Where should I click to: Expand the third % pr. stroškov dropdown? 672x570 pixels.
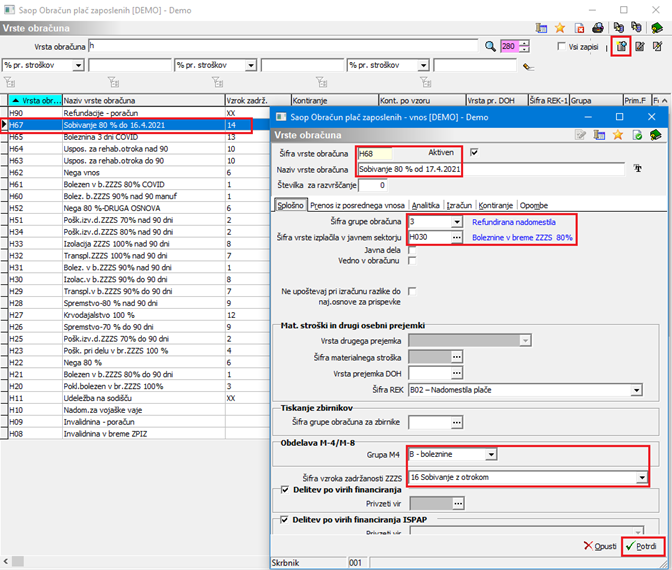(423, 66)
